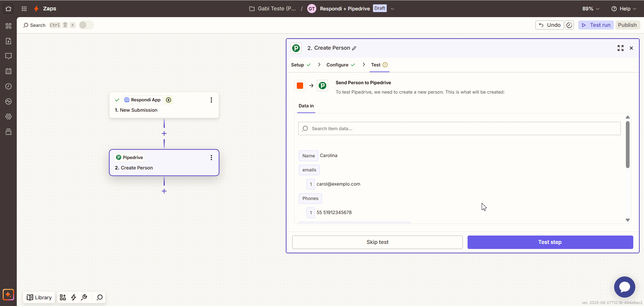644x306 pixels.
Task: Click the AI copilot icon at the bottom left
Action: click(x=8, y=295)
